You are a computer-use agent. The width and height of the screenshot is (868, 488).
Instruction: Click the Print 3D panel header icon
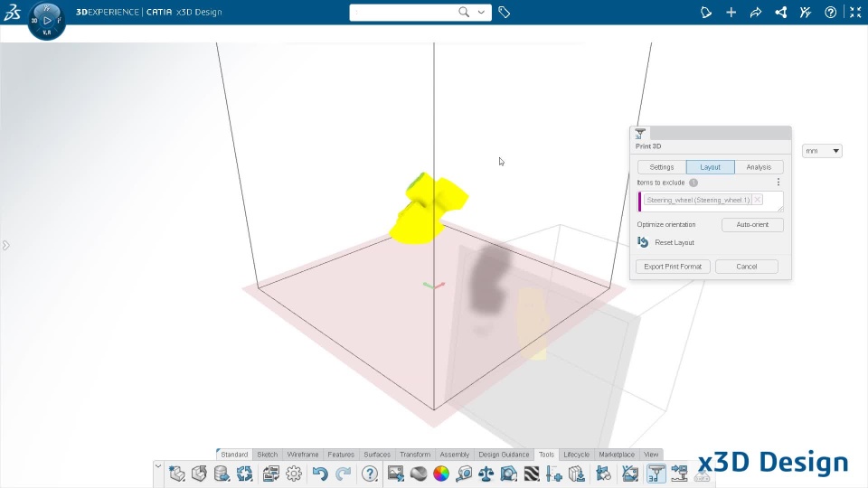click(x=640, y=134)
